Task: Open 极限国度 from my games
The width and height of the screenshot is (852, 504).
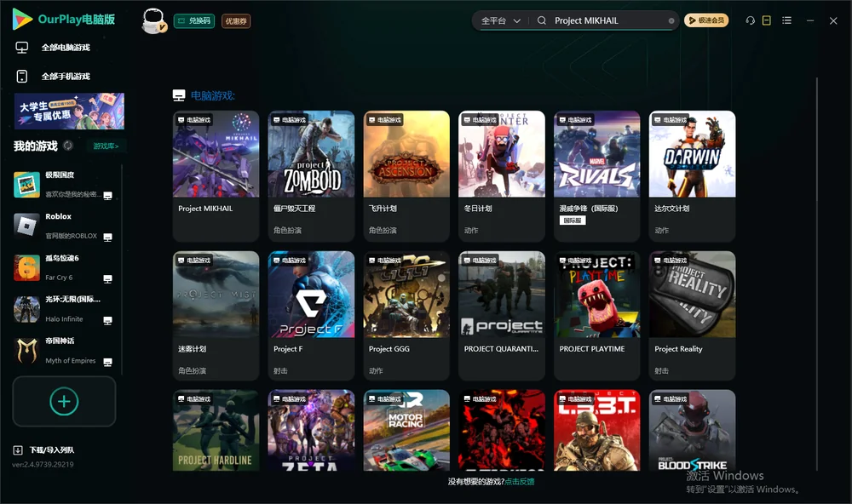Action: click(x=64, y=185)
